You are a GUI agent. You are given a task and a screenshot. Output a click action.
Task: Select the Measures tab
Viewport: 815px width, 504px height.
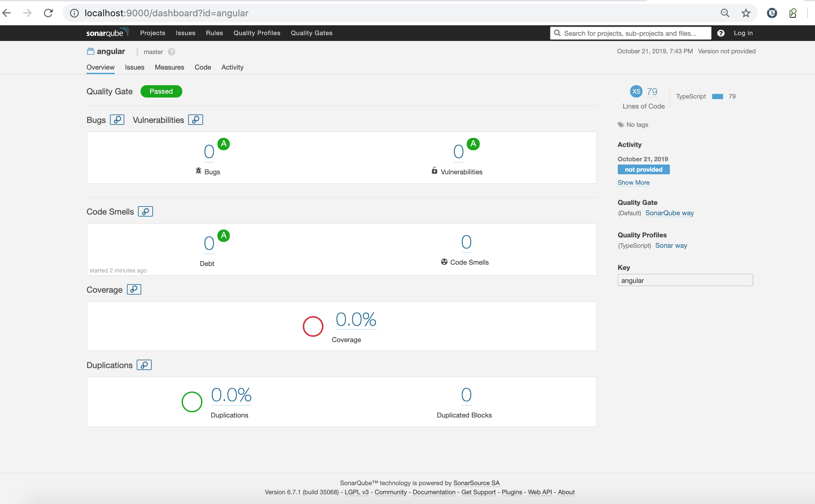[x=169, y=67]
